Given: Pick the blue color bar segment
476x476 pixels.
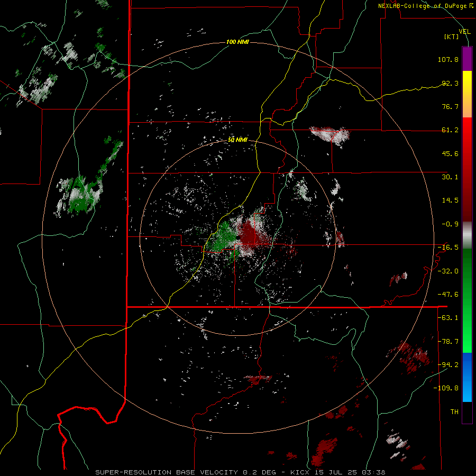Looking at the screenshot, I should pos(467,377).
